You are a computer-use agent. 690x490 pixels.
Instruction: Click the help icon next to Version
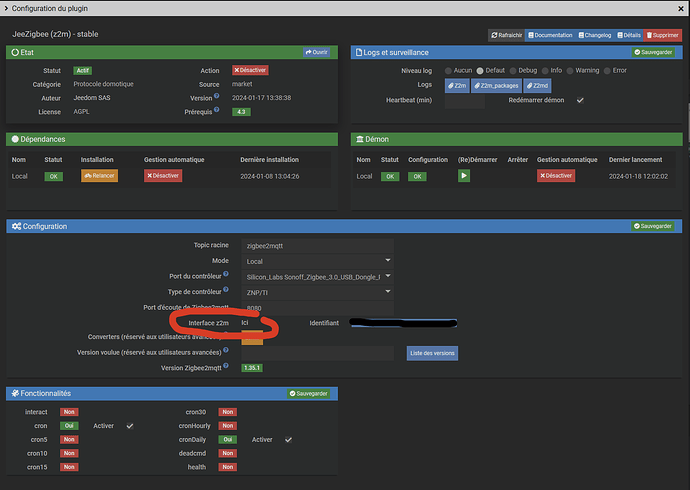pyautogui.click(x=217, y=95)
